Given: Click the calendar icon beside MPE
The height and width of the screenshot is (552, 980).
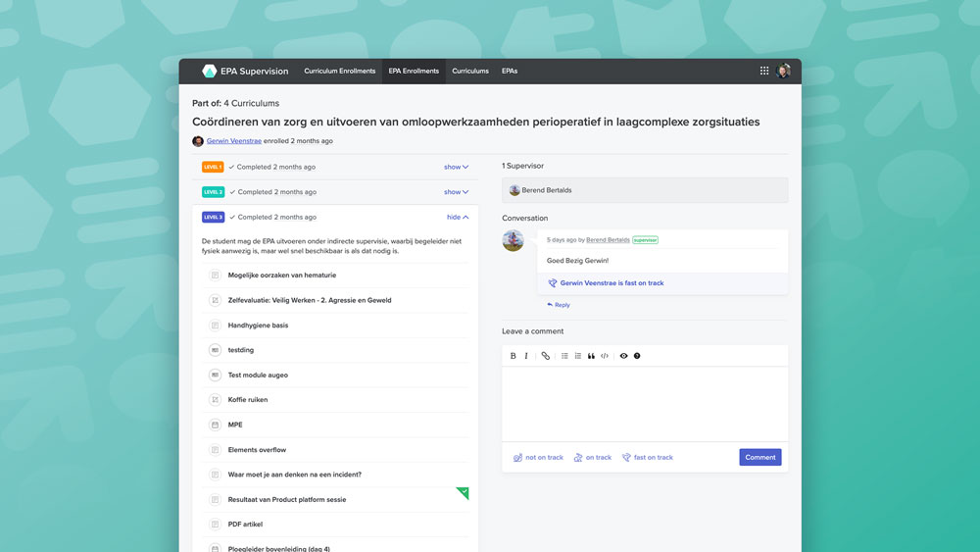Looking at the screenshot, I should coord(215,425).
